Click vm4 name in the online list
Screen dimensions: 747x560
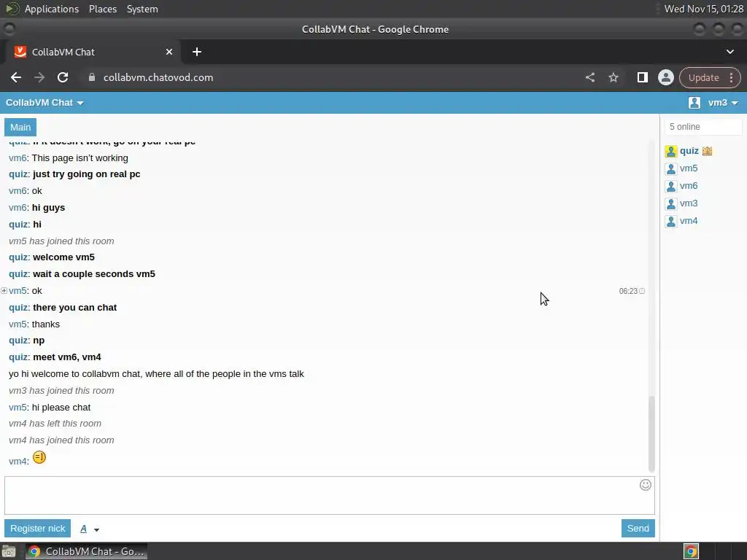coord(689,221)
